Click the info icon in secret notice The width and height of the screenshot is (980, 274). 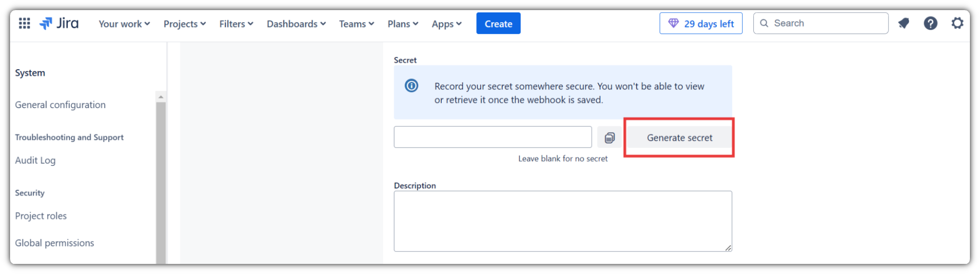pyautogui.click(x=411, y=86)
